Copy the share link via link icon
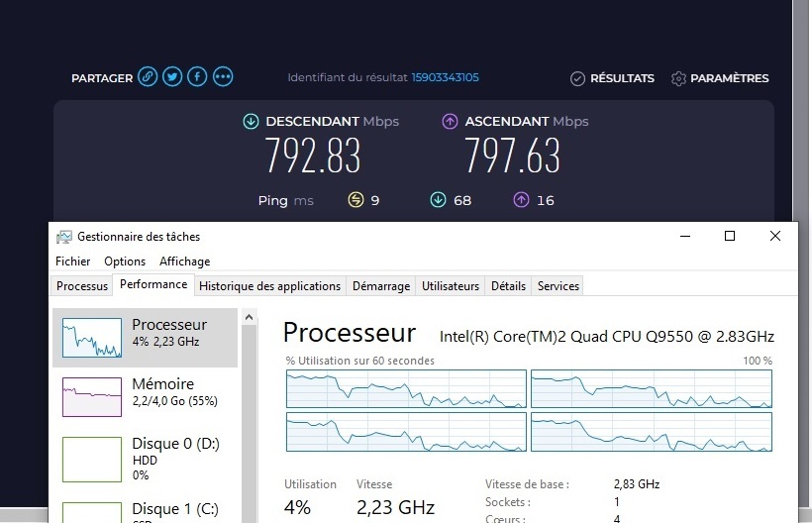 click(x=148, y=77)
